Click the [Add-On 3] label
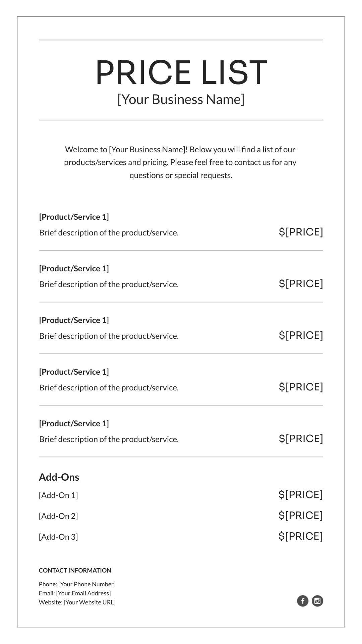Viewport: 362px width, 644px height. tap(58, 537)
